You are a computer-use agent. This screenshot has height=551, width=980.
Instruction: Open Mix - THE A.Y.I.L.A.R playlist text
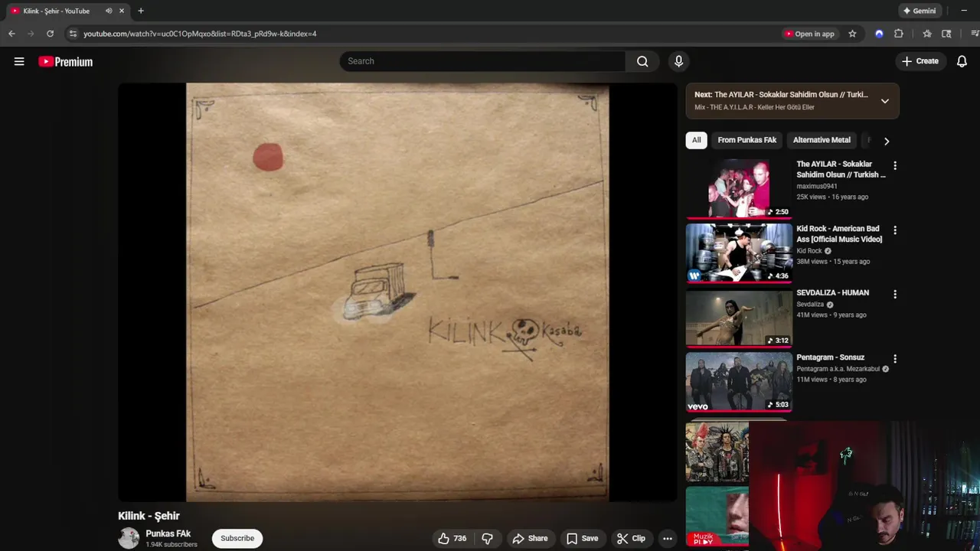pos(754,107)
